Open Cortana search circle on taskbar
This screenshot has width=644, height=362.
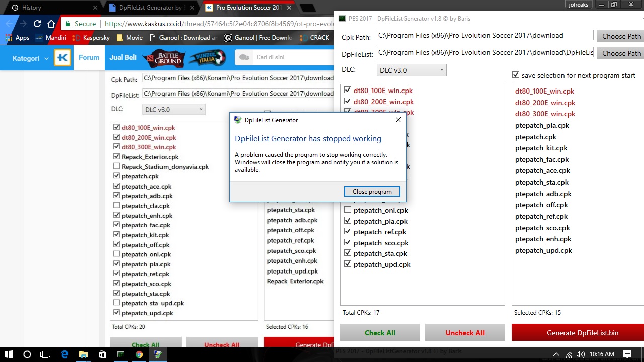[x=27, y=354]
